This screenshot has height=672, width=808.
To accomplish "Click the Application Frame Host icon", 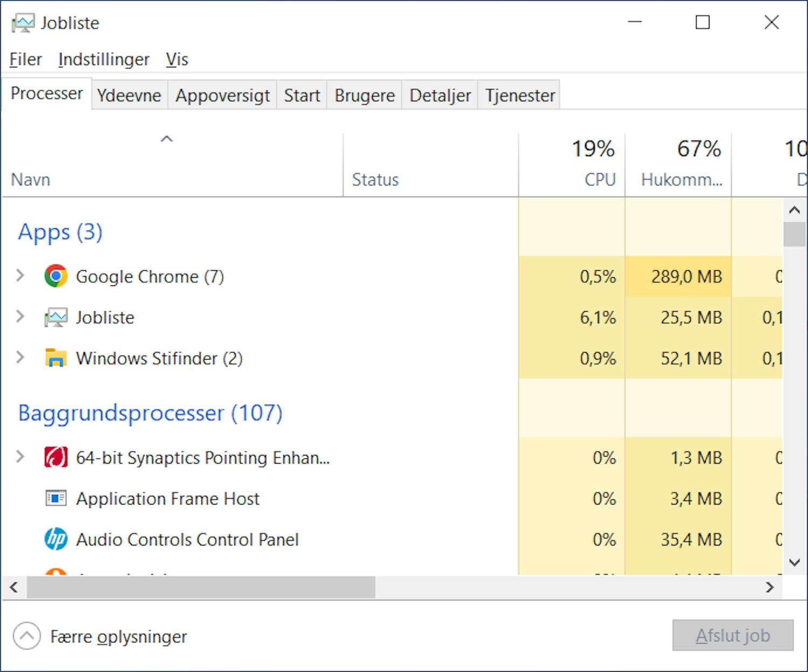I will pos(55,498).
